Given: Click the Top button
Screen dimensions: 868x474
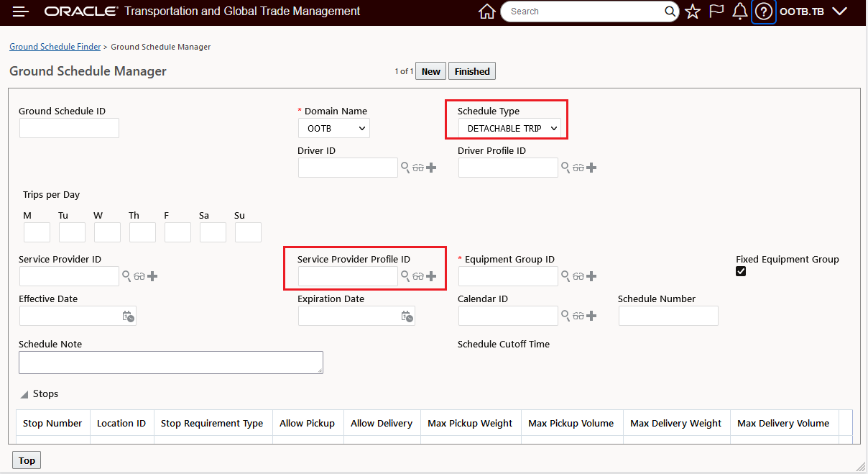Looking at the screenshot, I should [27, 460].
